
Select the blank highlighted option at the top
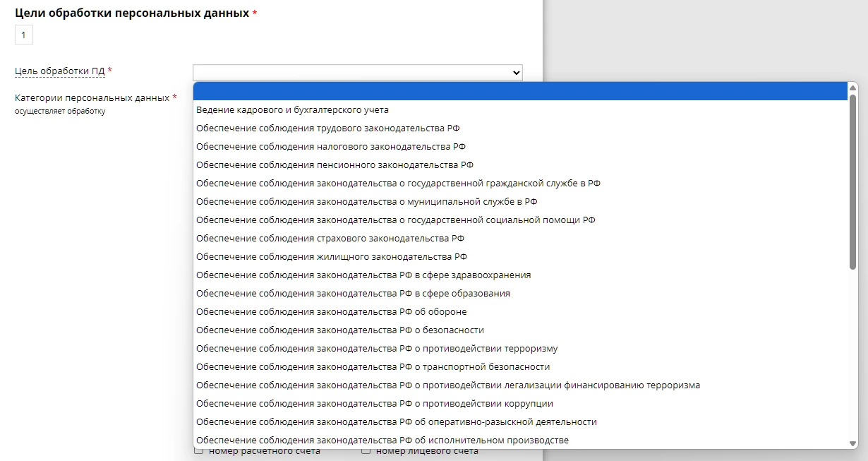[x=521, y=91]
